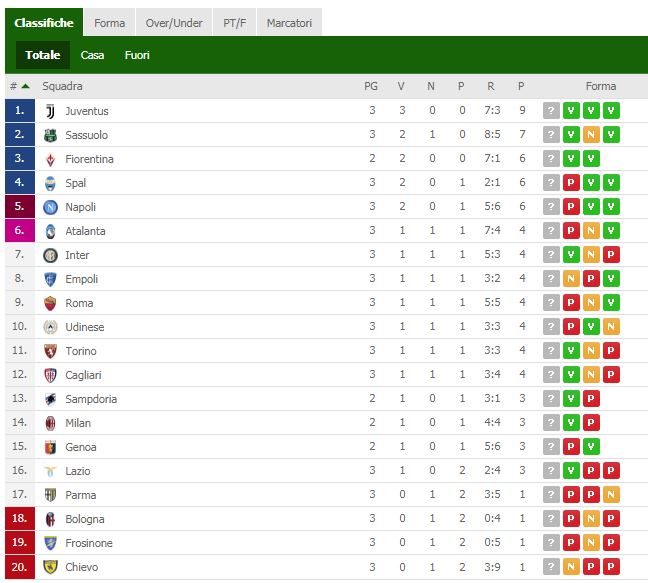Select the Fuori sub-tab
Viewport: 648px width, 583px height.
[x=137, y=55]
